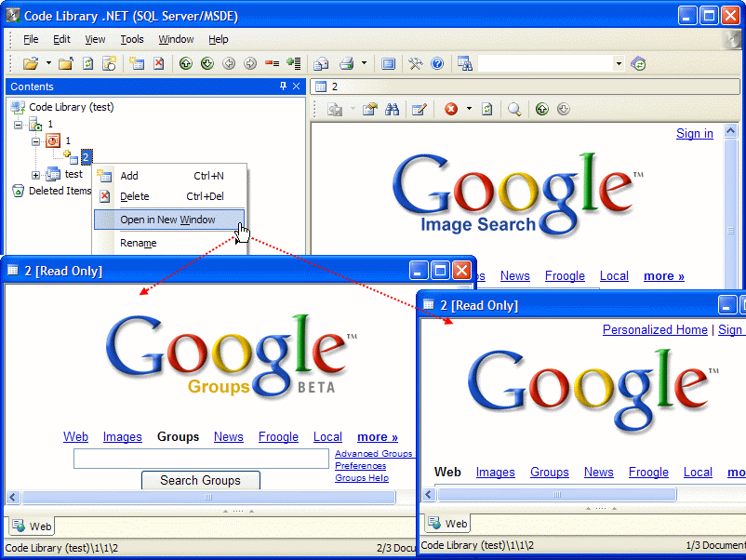Screen dimensions: 746x560
Task: Click the Personalized Home link
Action: 655,329
